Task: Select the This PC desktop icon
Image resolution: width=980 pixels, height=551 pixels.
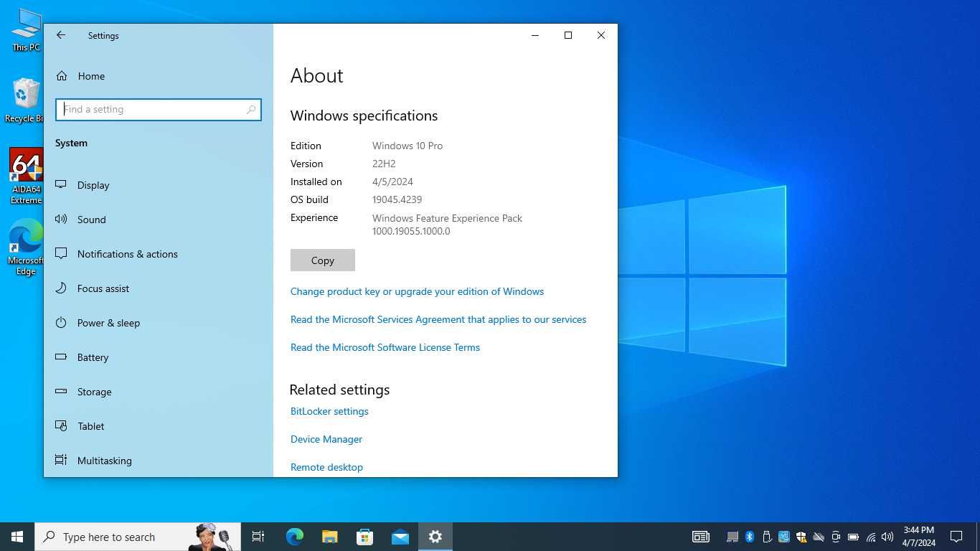Action: click(x=26, y=30)
